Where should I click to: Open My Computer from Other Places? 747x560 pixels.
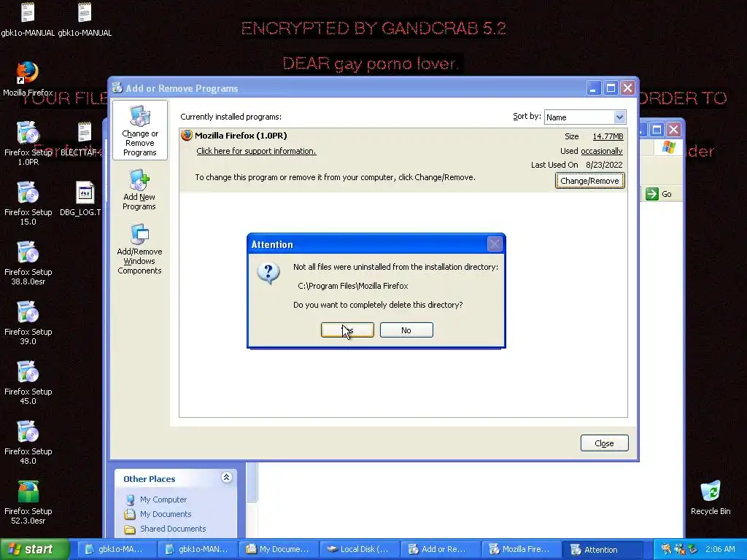pos(163,499)
